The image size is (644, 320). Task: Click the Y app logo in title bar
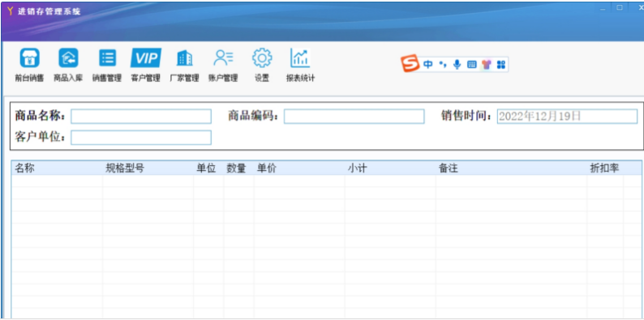pyautogui.click(x=11, y=11)
